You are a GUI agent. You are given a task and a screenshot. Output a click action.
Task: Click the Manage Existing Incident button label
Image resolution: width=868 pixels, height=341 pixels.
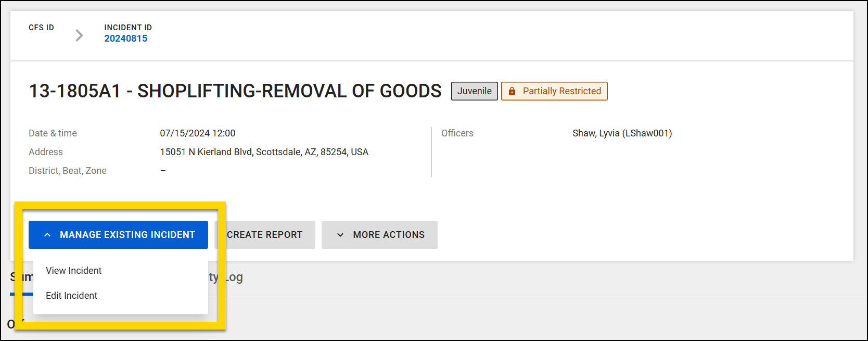pos(127,235)
